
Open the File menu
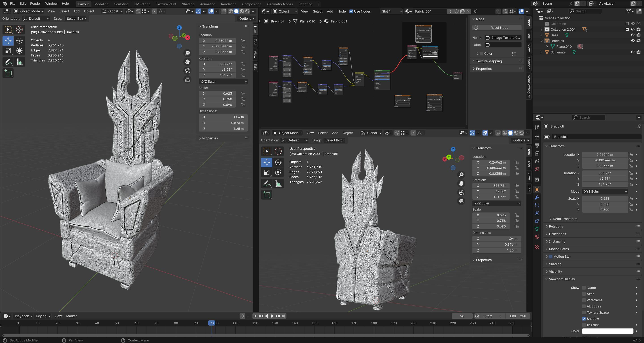(13, 4)
